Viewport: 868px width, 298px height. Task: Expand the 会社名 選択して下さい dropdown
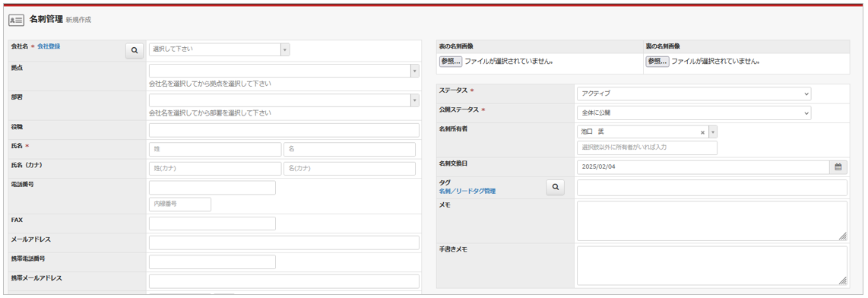point(219,49)
